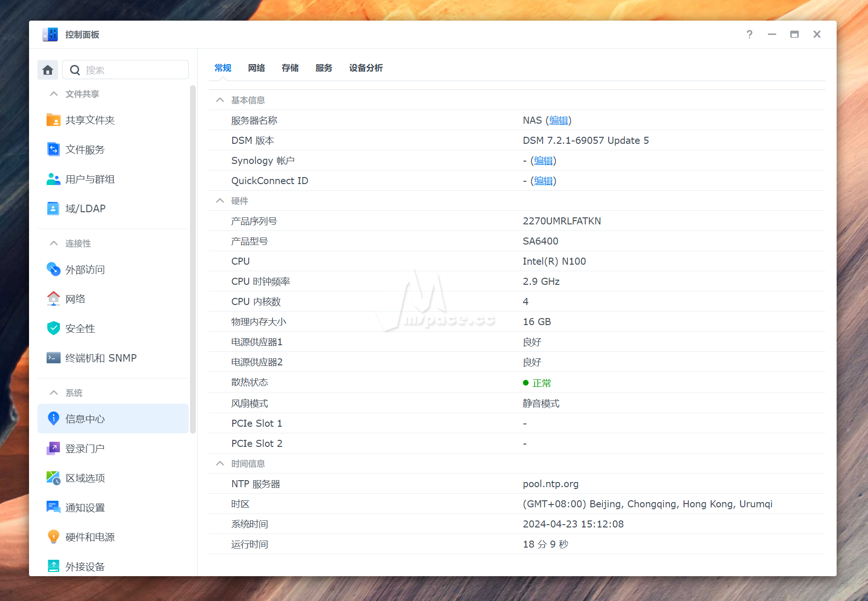Image resolution: width=868 pixels, height=601 pixels.
Task: Click the home icon in sidebar
Action: (x=48, y=70)
